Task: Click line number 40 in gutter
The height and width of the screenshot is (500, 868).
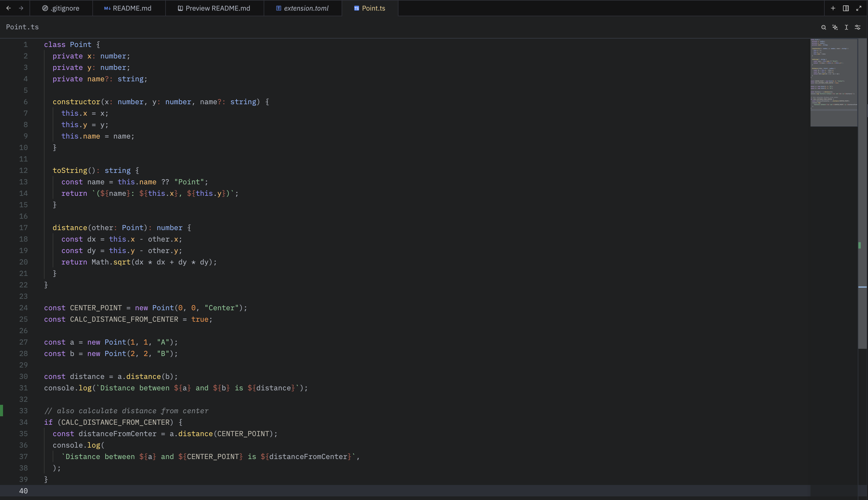Action: tap(23, 491)
